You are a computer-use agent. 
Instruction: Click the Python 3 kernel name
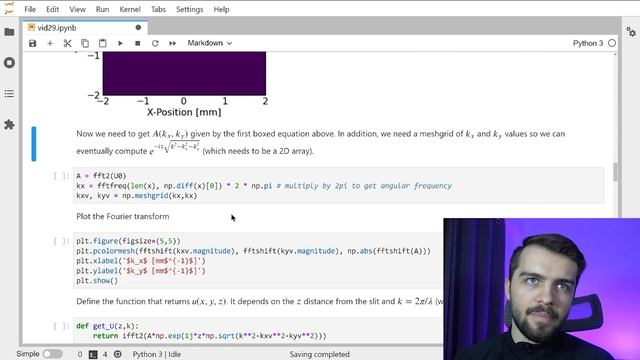588,43
